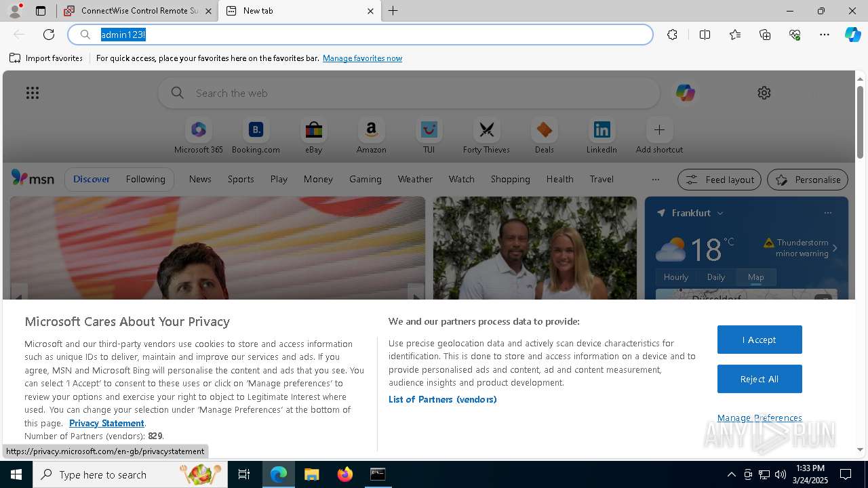
Task: Click the msn logo
Action: coord(33,178)
